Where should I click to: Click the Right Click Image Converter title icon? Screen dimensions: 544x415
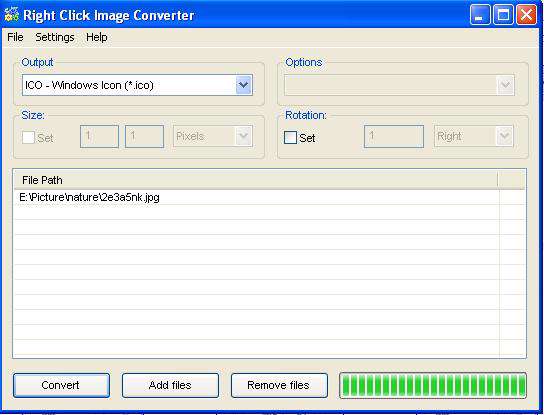(x=11, y=15)
